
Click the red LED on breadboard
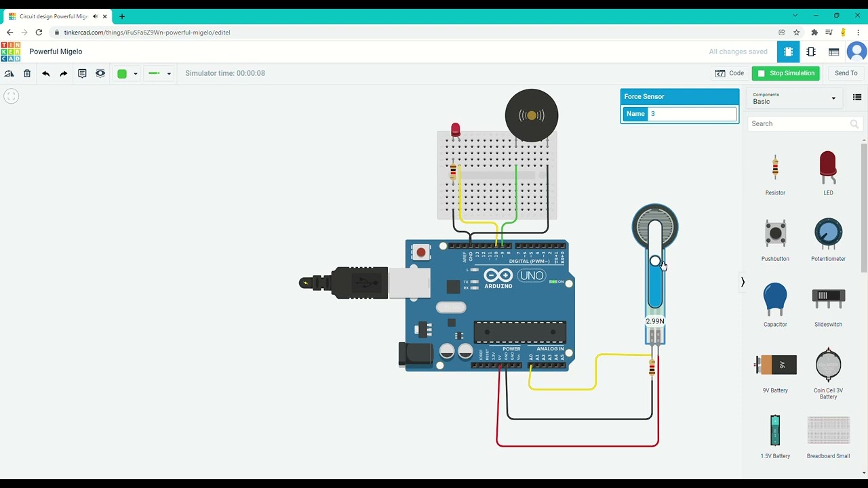(456, 129)
